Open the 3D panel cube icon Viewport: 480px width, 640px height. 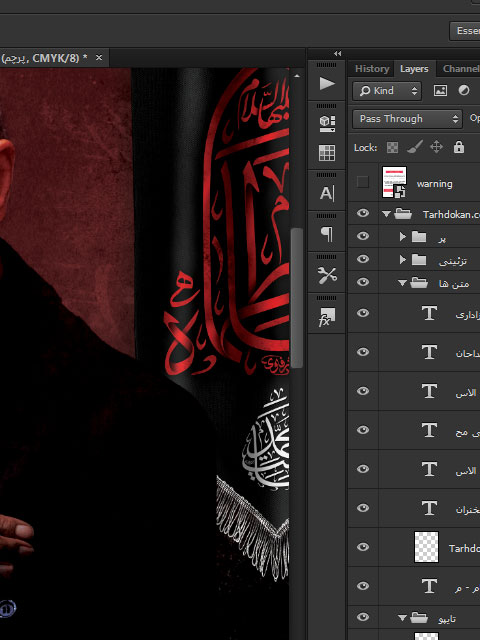coord(327,124)
